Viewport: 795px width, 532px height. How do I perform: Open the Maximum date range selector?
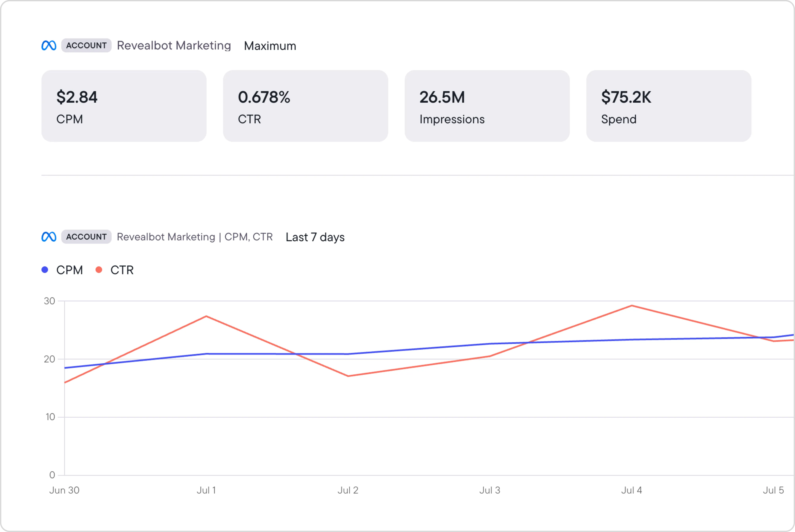270,46
